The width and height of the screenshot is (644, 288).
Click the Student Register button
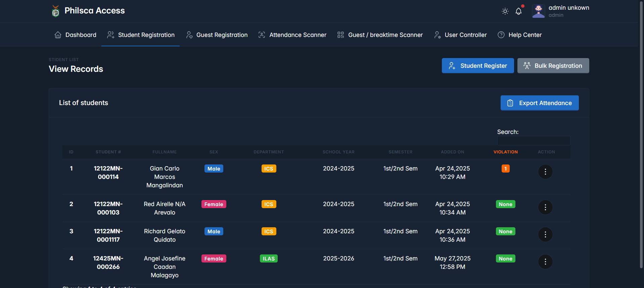[478, 66]
